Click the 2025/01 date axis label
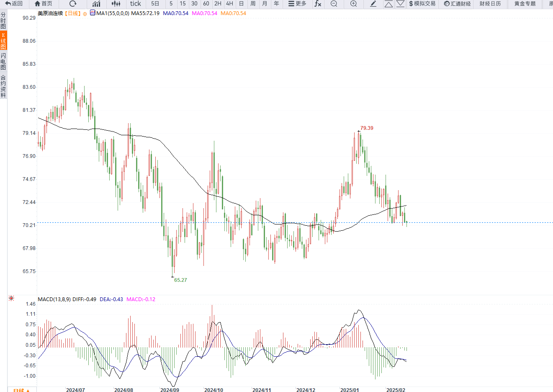The image size is (553, 392). click(350, 390)
